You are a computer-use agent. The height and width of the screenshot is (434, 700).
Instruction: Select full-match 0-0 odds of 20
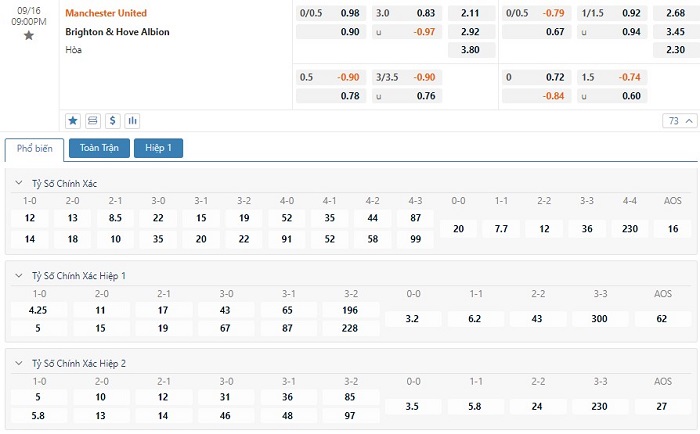(x=458, y=229)
